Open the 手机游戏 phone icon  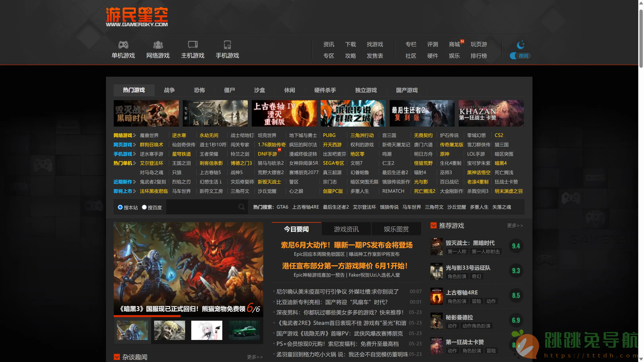227,45
